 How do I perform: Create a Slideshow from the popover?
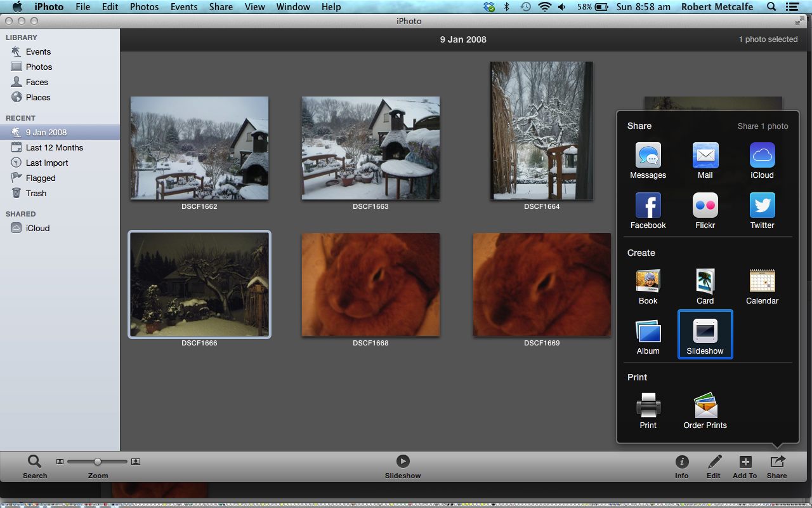click(x=705, y=334)
